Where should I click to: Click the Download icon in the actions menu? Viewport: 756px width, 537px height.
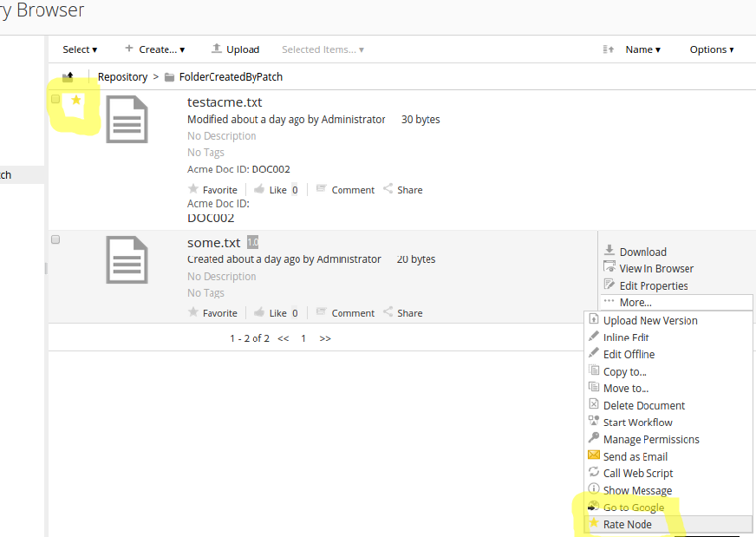pyautogui.click(x=610, y=251)
